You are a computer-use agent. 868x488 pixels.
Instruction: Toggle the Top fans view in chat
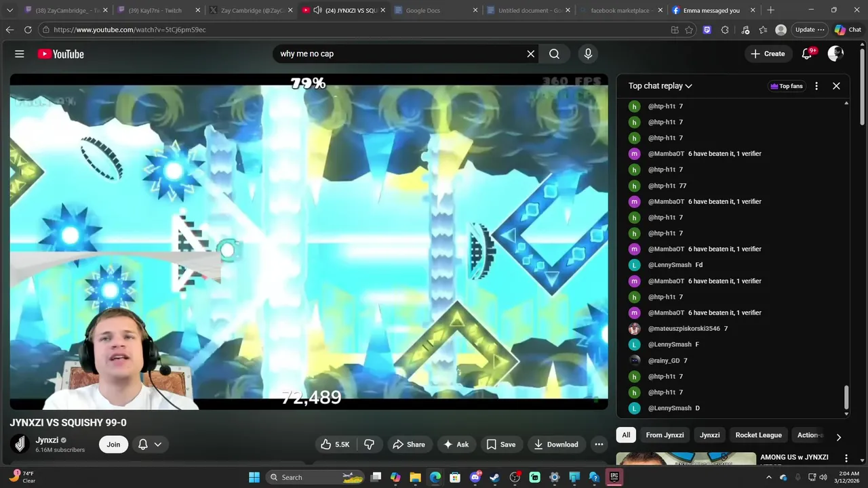point(787,86)
